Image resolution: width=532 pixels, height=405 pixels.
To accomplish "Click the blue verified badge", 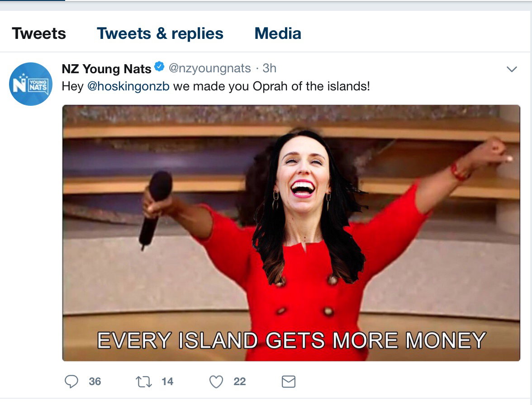I will (x=159, y=66).
